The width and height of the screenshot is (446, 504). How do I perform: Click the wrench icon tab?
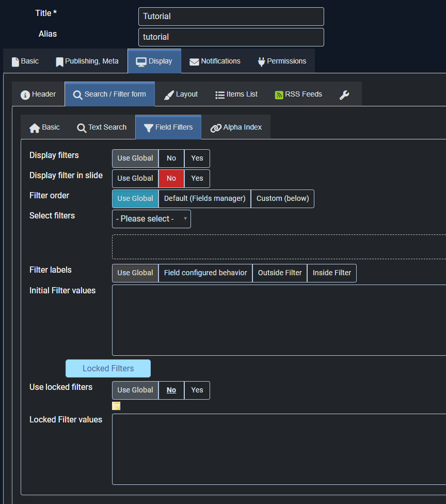click(x=344, y=94)
